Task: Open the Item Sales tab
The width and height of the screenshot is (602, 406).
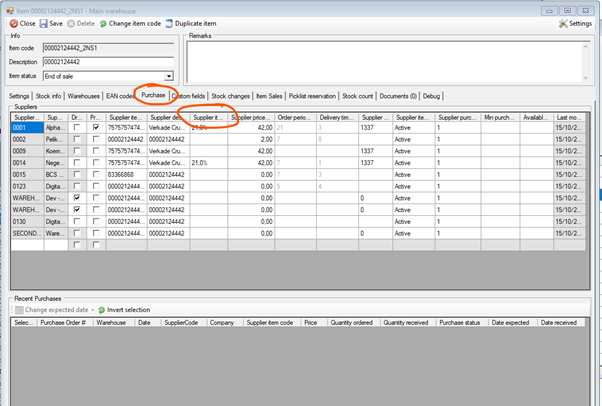Action: pos(269,96)
